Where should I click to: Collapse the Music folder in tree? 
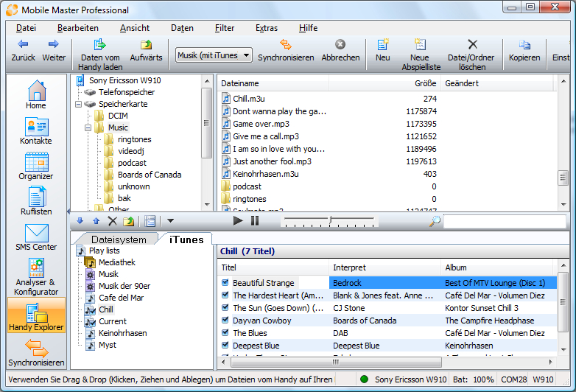tap(88, 127)
